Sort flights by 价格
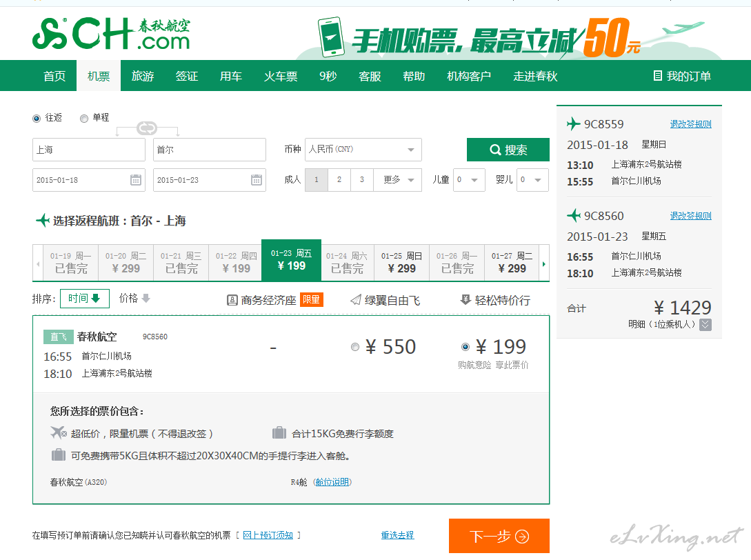Image resolution: width=751 pixels, height=560 pixels. pyautogui.click(x=134, y=299)
